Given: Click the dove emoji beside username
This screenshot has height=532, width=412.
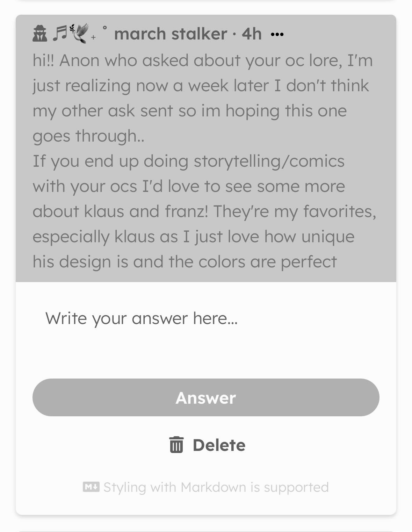Looking at the screenshot, I should coord(79,34).
